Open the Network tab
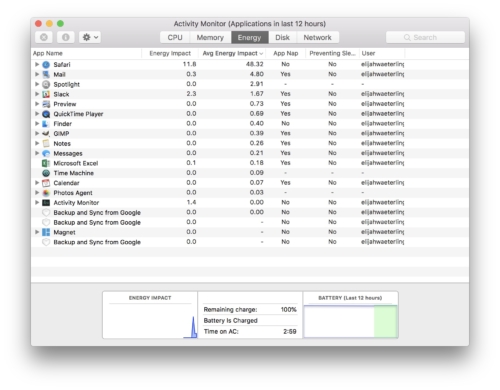 coord(317,37)
